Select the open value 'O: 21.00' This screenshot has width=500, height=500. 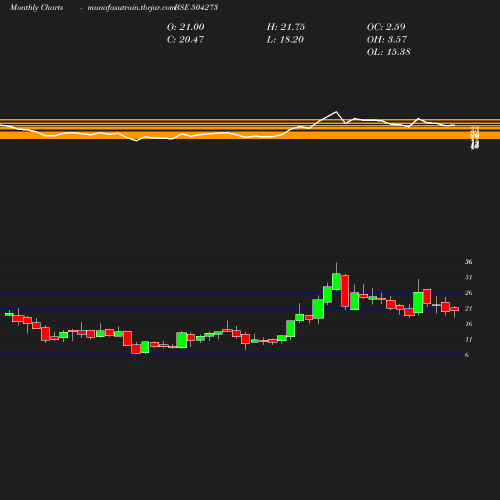coord(186,27)
